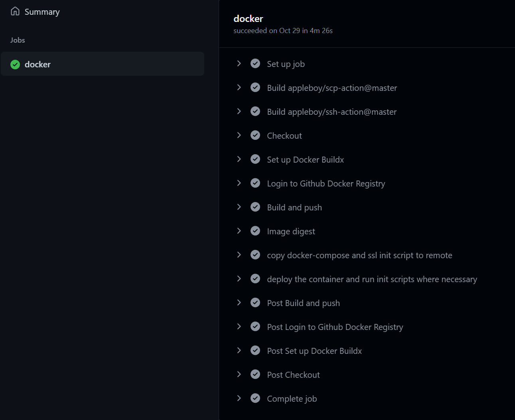Click the docker job heading title
Image resolution: width=515 pixels, height=420 pixels.
tap(248, 19)
